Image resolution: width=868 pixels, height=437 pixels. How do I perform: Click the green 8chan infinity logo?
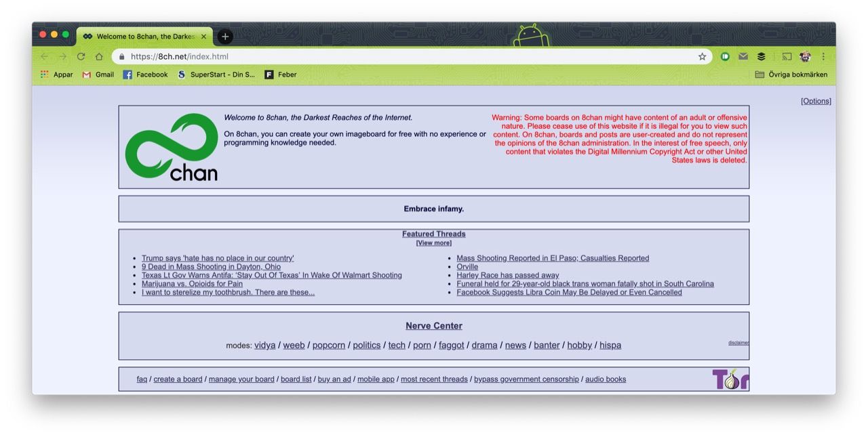pos(172,147)
